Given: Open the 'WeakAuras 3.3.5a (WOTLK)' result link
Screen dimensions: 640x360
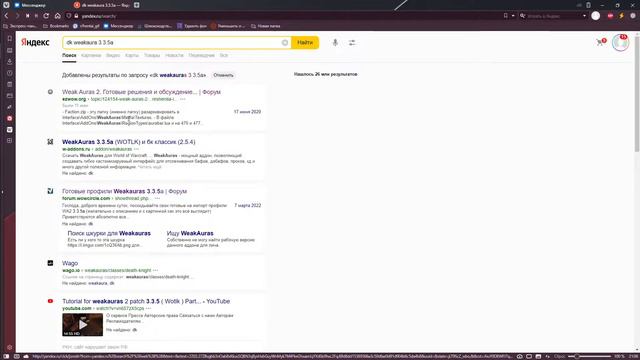Looking at the screenshot, I should click(x=129, y=142).
